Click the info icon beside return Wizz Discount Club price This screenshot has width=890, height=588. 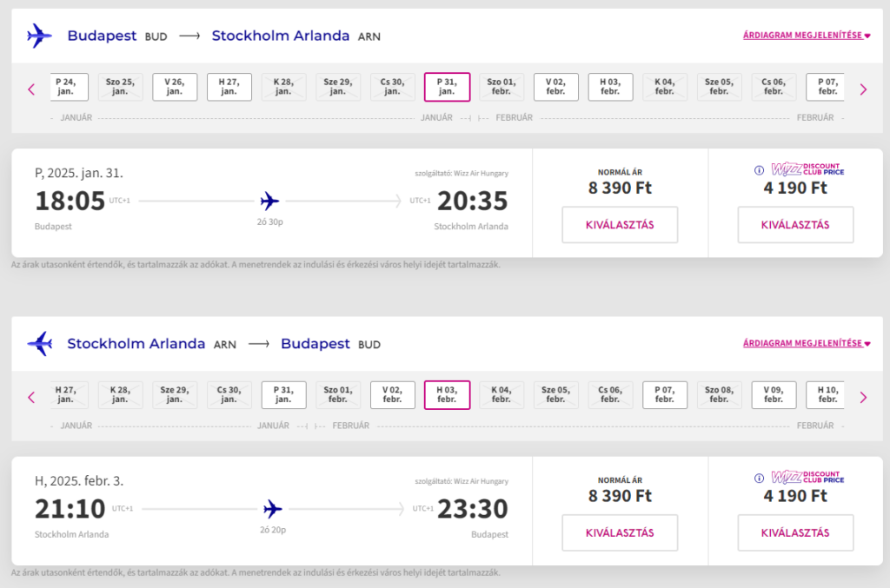(x=759, y=478)
